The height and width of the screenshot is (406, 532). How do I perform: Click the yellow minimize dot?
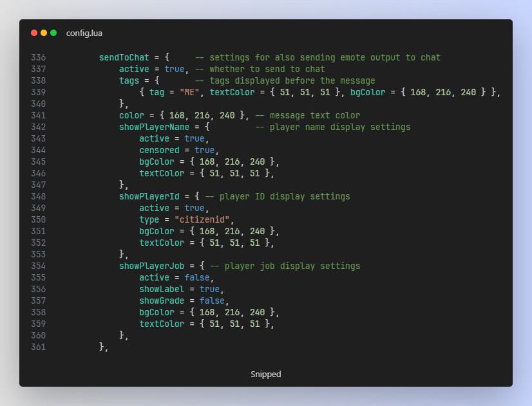[44, 33]
